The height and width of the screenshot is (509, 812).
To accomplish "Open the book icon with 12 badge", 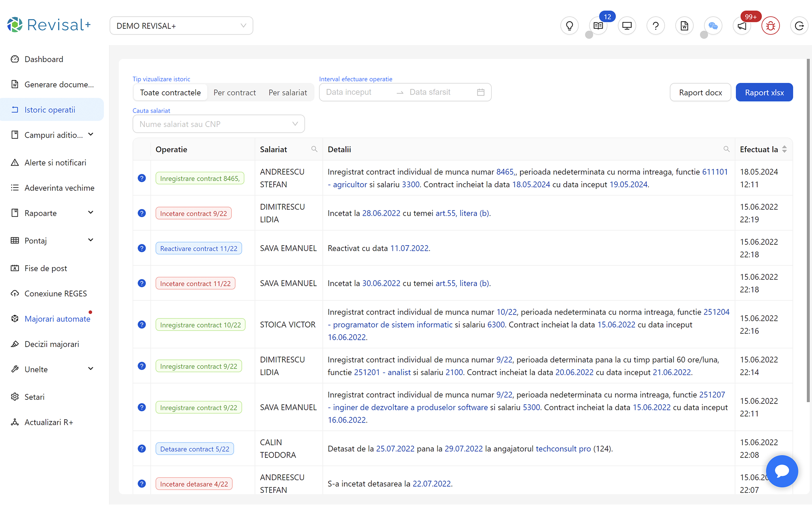I will (x=598, y=26).
